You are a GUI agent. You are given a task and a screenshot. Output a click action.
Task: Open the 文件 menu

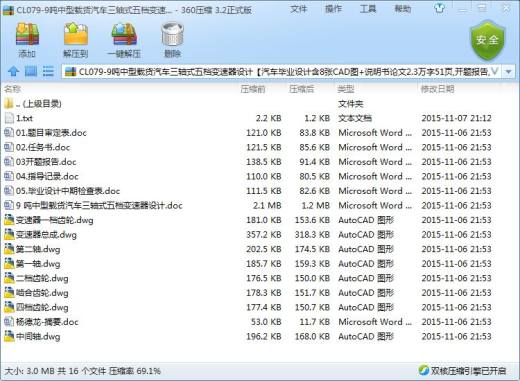[x=298, y=9]
